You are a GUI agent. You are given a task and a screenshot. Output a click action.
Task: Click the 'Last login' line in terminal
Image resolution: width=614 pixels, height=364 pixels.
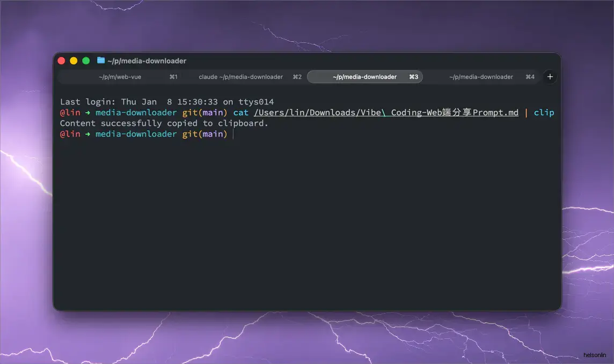(166, 102)
